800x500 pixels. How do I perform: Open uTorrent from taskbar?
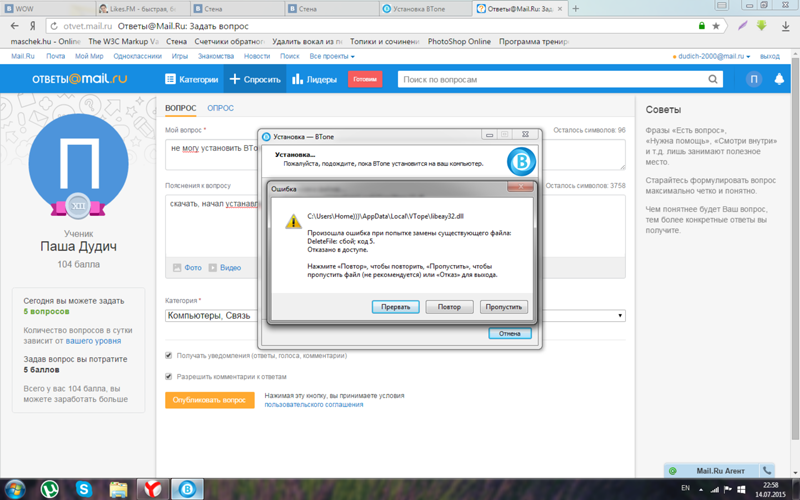tap(49, 489)
